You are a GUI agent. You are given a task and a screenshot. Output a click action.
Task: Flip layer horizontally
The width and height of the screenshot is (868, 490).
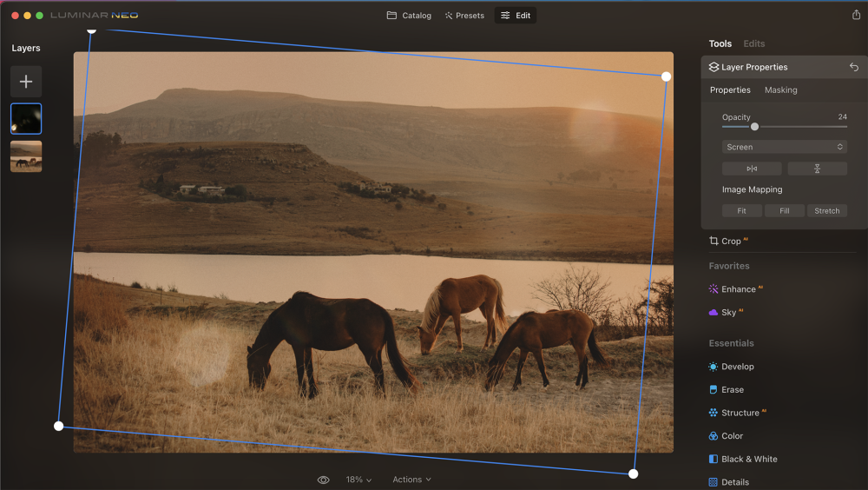pos(752,169)
